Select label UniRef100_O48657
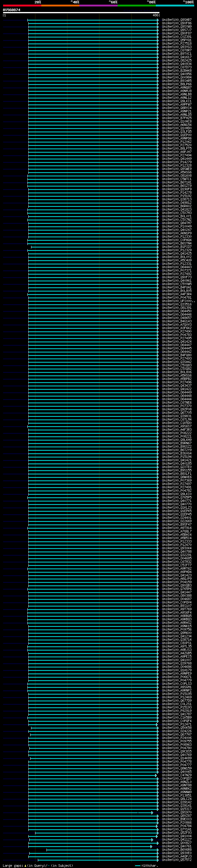The height and width of the screenshot is (868, 197). (177, 318)
